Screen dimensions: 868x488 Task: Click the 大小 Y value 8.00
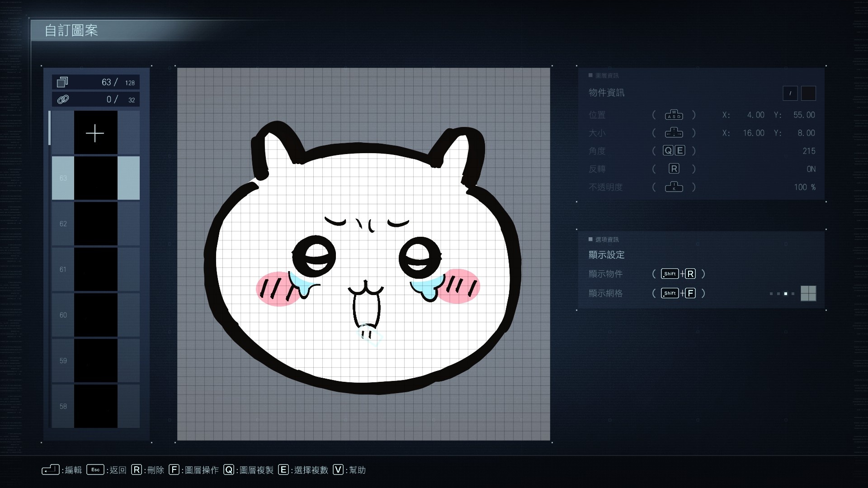(x=806, y=133)
